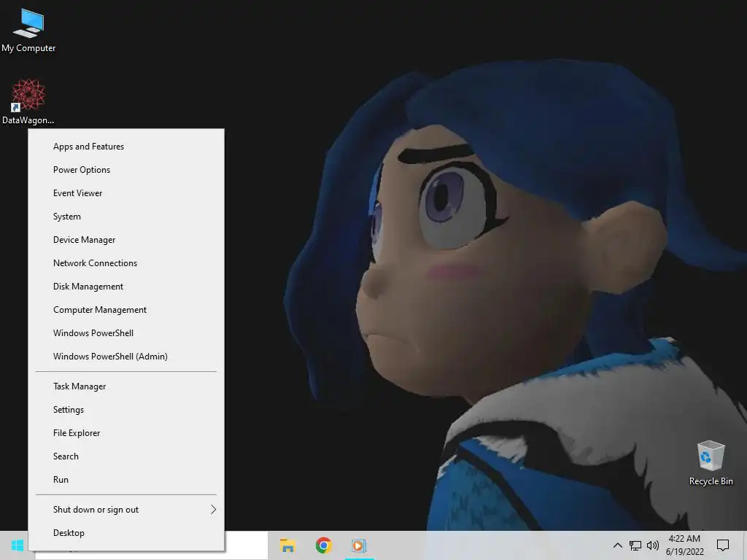This screenshot has width=747, height=560.
Task: Select Disk Management
Action: pos(126,286)
